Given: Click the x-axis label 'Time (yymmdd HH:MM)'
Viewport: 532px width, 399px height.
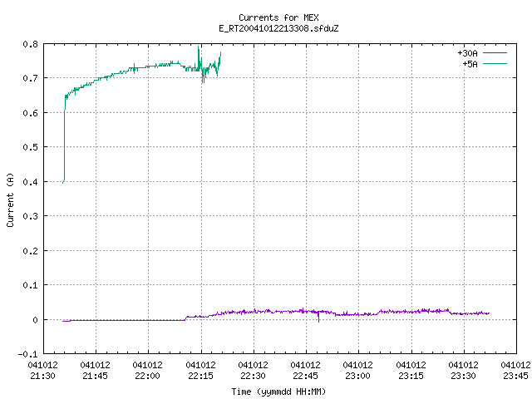Looking at the screenshot, I should [x=278, y=392].
